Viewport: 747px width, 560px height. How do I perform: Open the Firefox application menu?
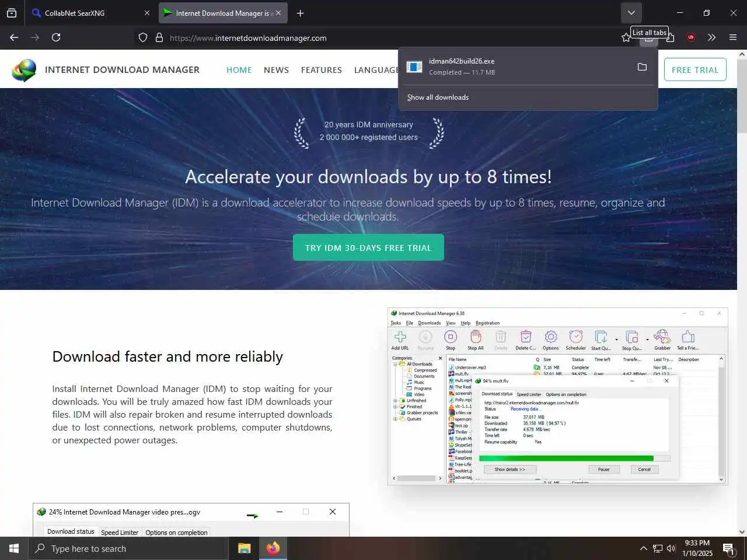point(733,37)
